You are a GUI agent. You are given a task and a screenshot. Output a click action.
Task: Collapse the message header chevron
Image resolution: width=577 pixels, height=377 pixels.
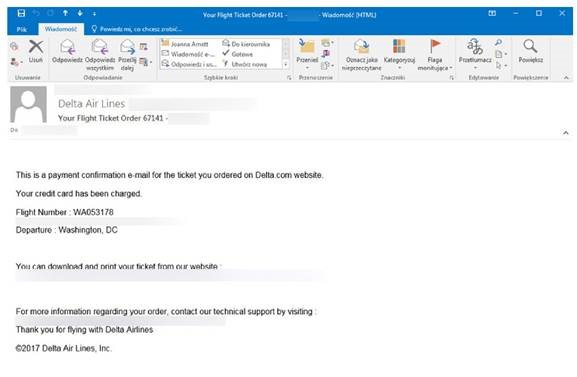(566, 133)
